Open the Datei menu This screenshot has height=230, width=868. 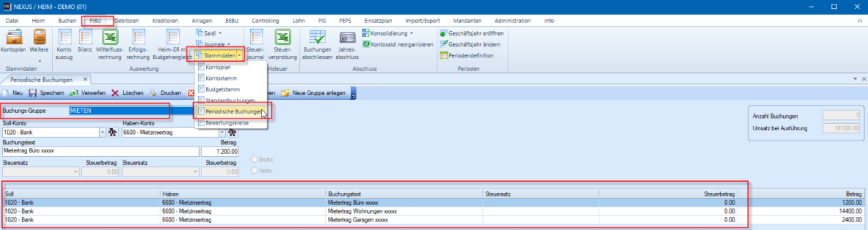coord(12,21)
